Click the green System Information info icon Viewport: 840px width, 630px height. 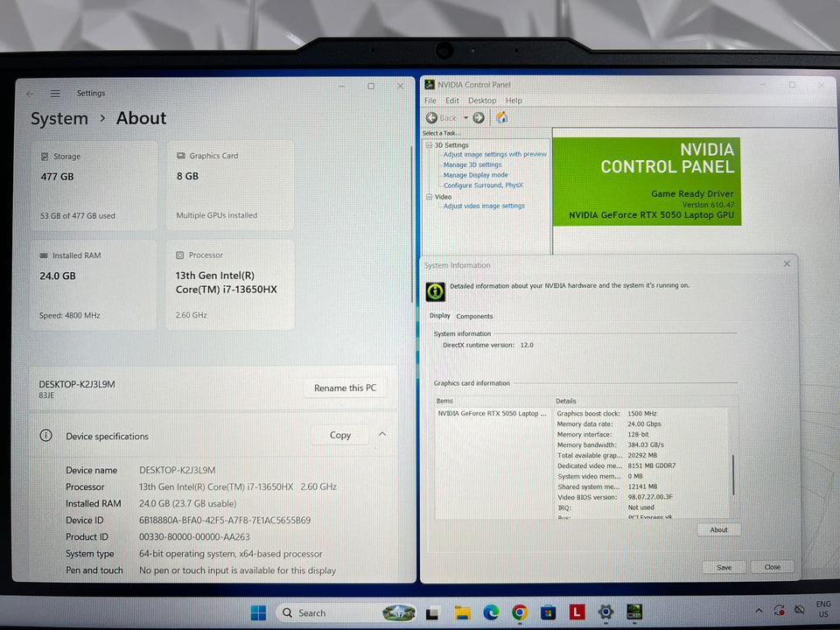(x=435, y=291)
